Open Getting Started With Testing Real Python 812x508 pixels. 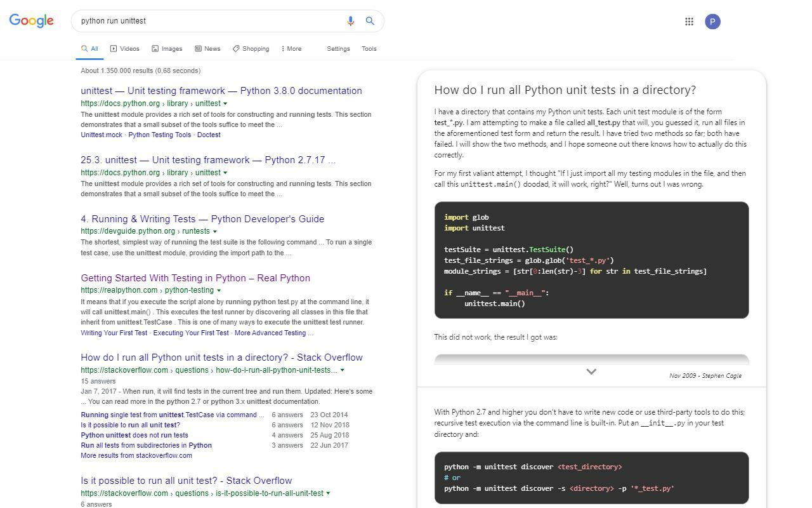pos(195,278)
